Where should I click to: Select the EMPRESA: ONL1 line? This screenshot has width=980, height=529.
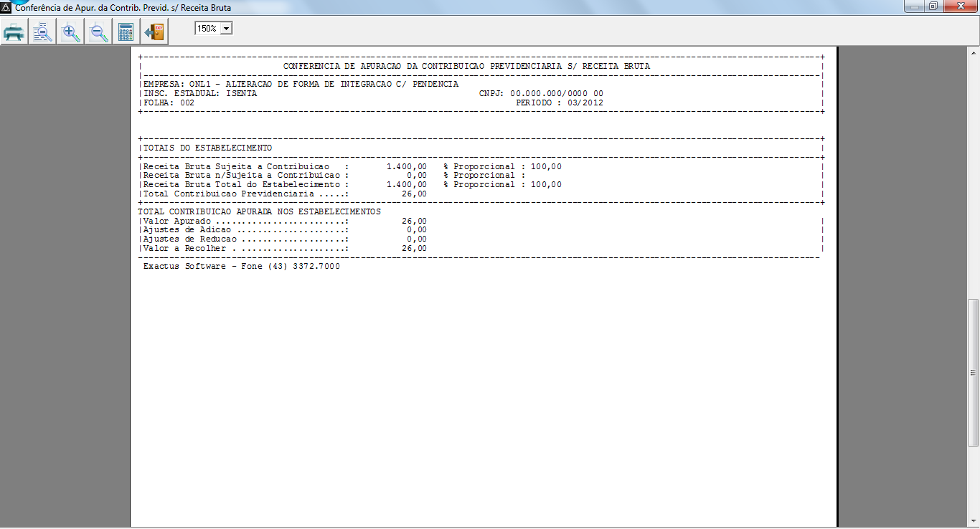[x=301, y=84]
